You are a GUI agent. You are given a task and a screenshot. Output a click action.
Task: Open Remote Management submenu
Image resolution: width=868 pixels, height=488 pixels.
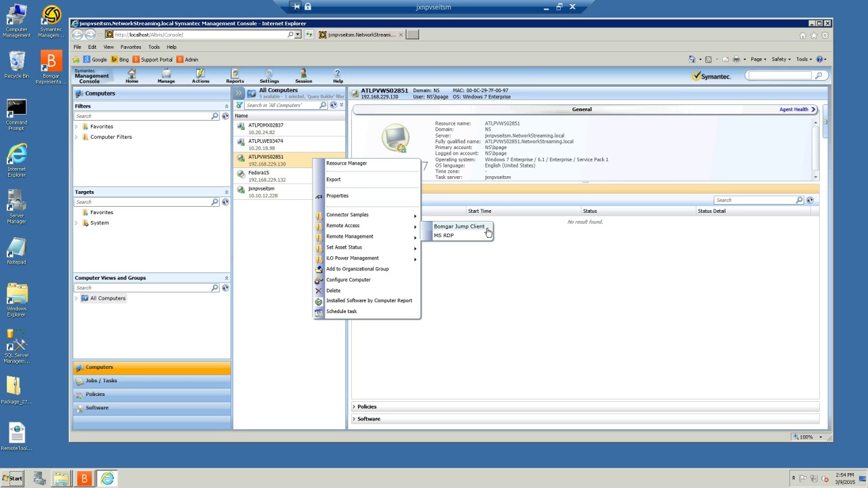tap(366, 237)
